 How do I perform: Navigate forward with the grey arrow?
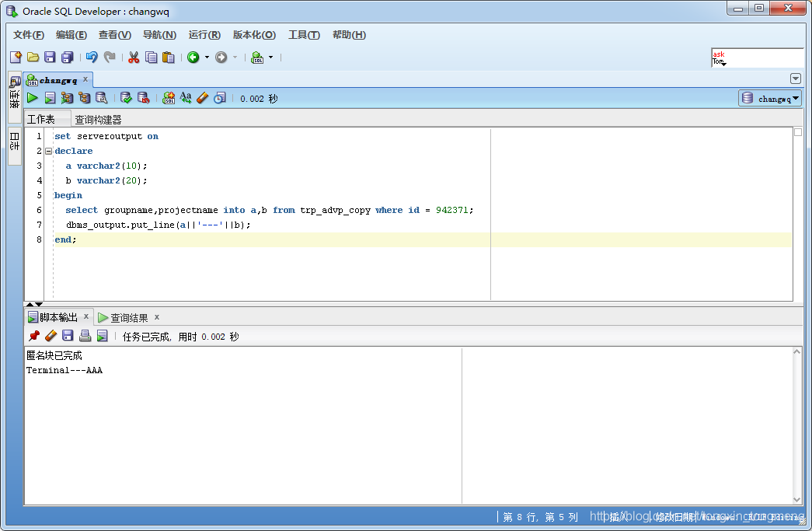(x=221, y=57)
